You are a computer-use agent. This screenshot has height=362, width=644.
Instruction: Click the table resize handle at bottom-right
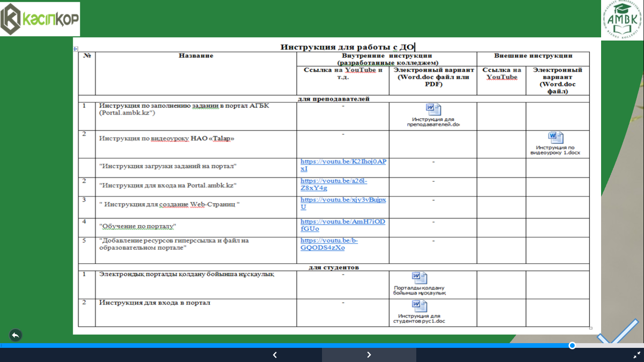point(591,328)
